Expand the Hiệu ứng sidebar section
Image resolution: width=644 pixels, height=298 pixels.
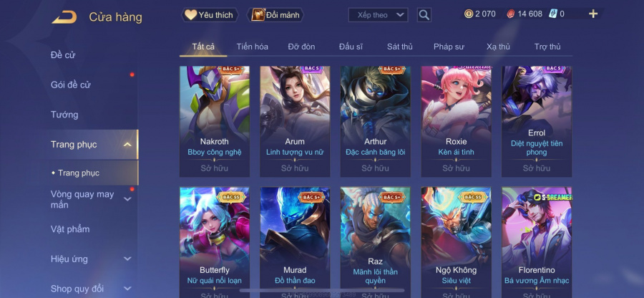pos(127,259)
